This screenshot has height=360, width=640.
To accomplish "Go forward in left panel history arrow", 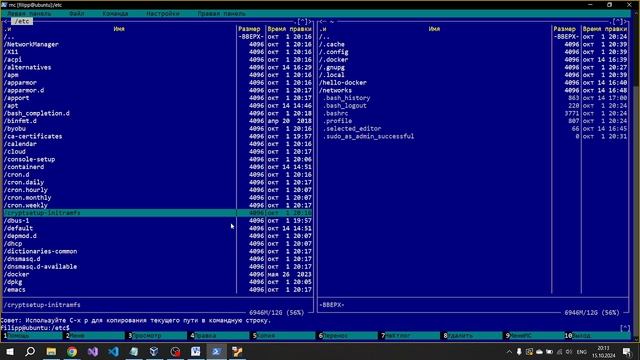I will (310, 21).
